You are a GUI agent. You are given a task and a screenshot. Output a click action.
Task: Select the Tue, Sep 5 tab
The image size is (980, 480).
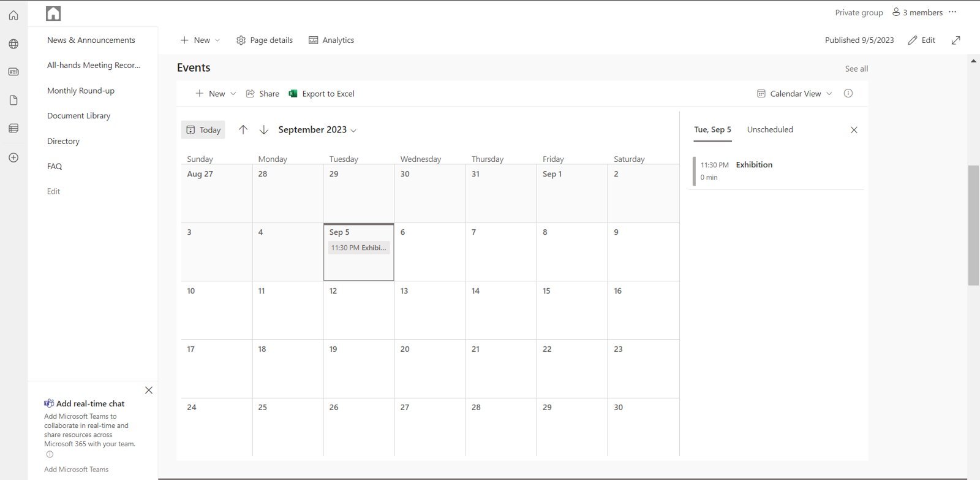(712, 130)
